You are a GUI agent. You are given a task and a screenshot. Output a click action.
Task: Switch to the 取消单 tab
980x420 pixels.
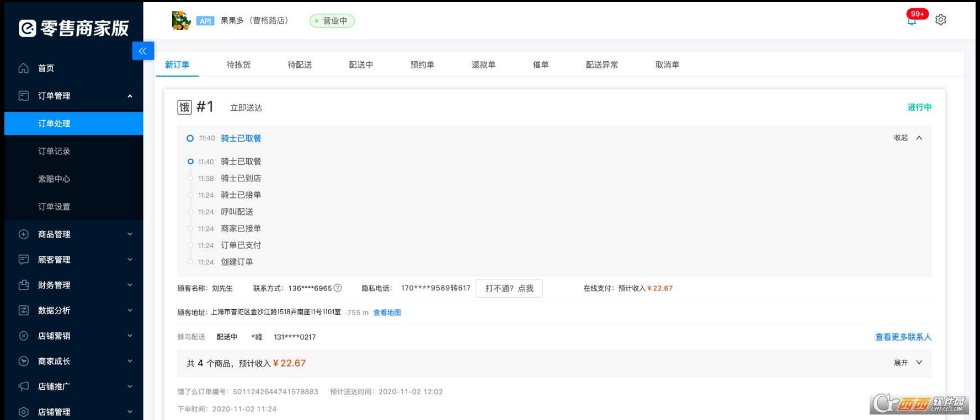(x=667, y=64)
